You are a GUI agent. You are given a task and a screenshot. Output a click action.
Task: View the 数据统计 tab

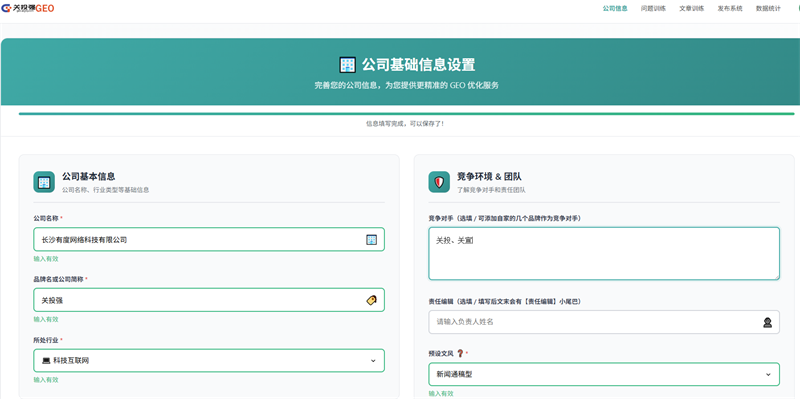point(768,9)
